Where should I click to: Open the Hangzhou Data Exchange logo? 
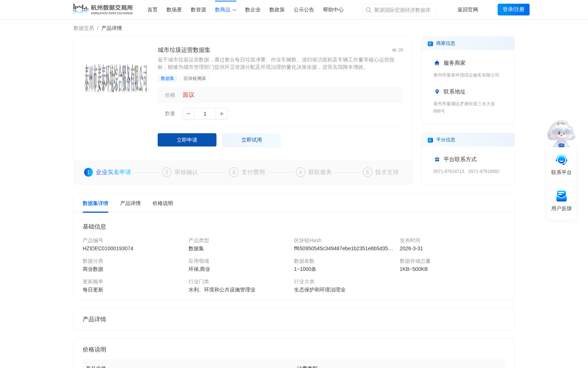pyautogui.click(x=103, y=9)
